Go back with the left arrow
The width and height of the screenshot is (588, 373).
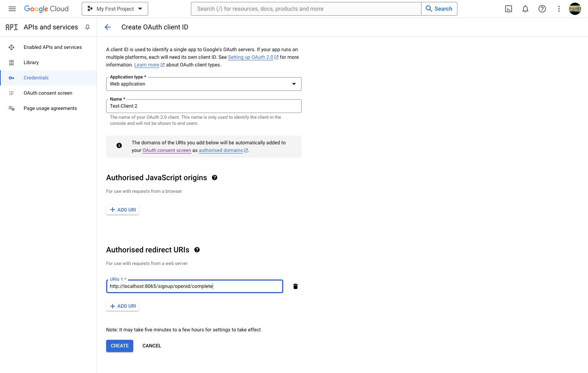click(108, 27)
